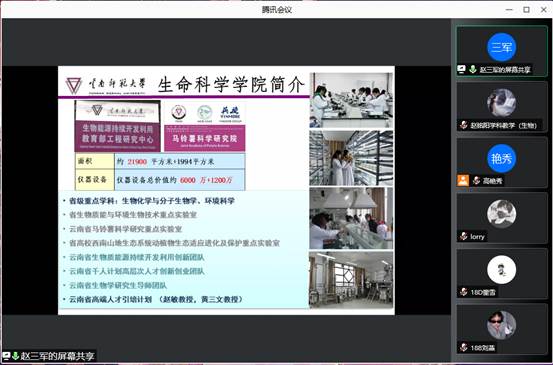This screenshot has width=553, height=365.
Task: Click the green mic icon in bottom-left sharing label
Action: [15, 355]
